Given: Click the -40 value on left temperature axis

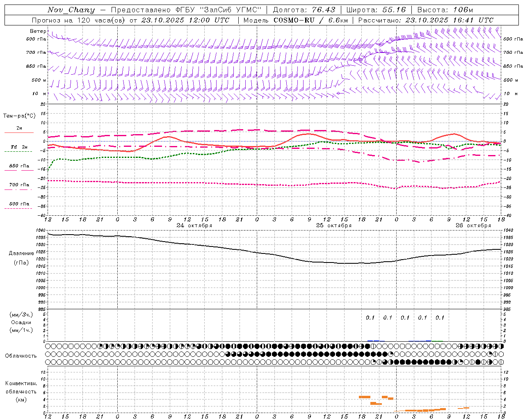Looking at the screenshot, I should tap(42, 215).
